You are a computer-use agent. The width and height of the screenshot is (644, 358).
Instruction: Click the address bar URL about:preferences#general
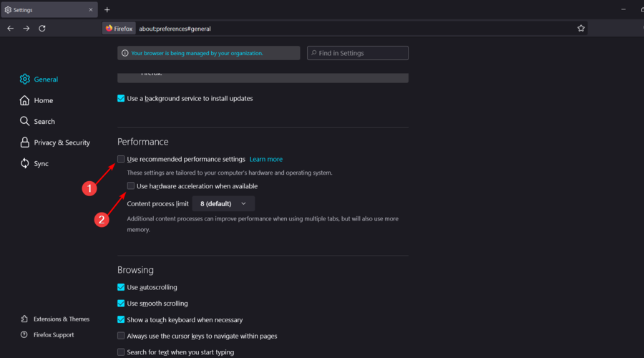175,29
